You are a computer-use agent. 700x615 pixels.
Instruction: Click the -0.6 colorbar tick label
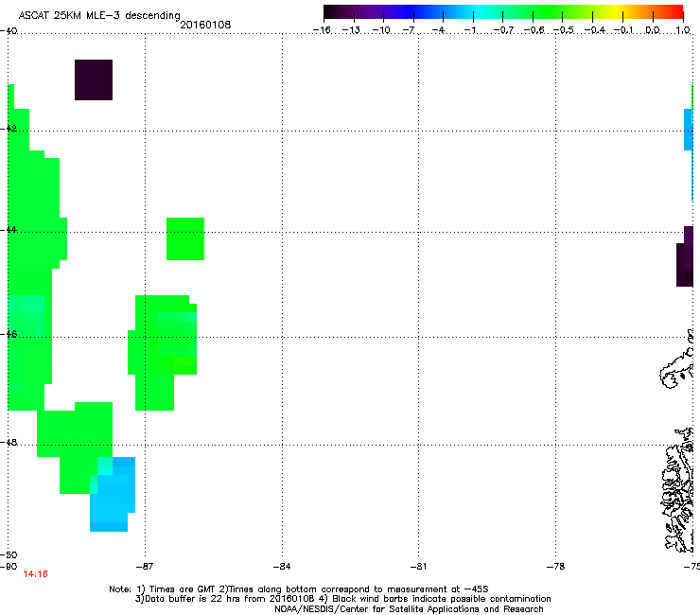click(x=534, y=30)
